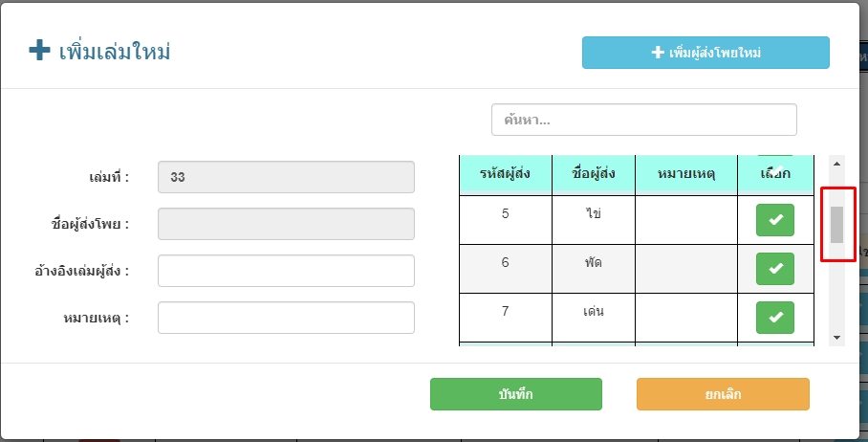Click the sender list scrollbar down arrow

point(837,337)
